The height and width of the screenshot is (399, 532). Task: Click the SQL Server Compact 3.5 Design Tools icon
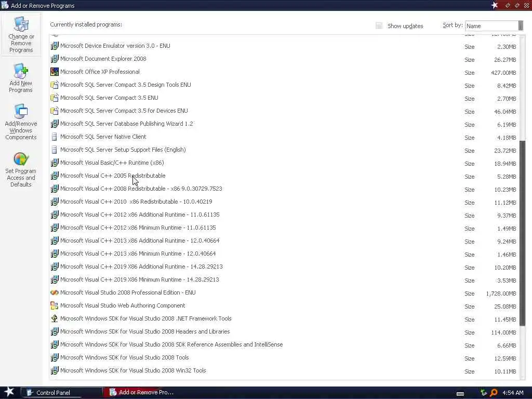click(x=54, y=85)
